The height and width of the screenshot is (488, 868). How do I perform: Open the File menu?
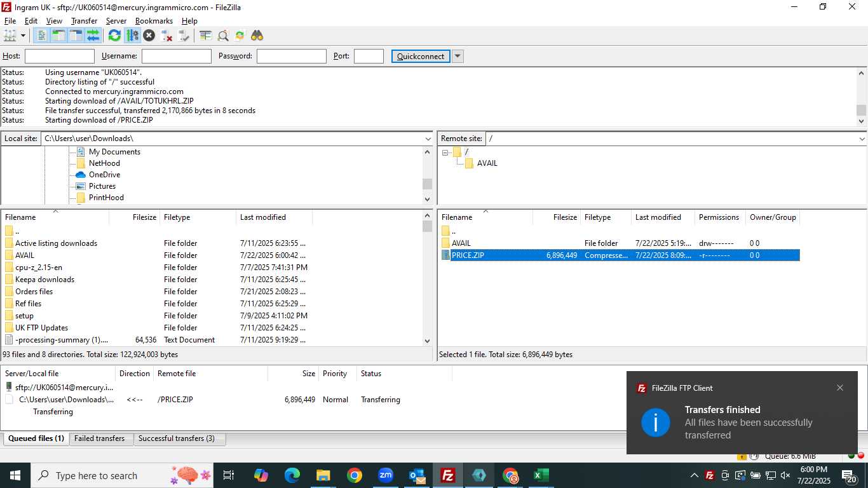pyautogui.click(x=10, y=21)
